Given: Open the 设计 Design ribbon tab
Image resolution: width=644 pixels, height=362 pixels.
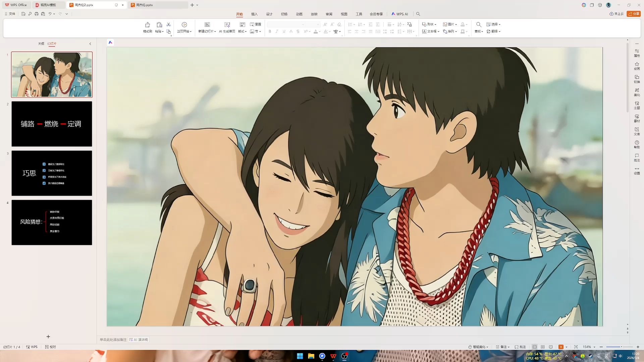Looking at the screenshot, I should click(x=269, y=14).
